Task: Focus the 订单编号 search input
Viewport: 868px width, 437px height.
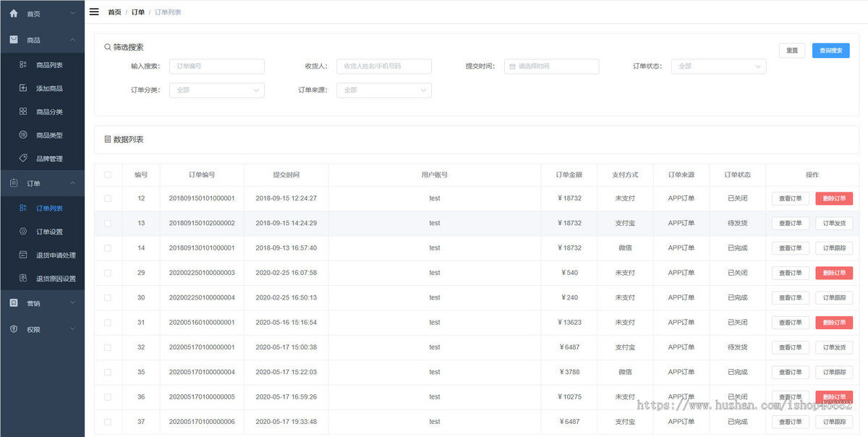Action: point(217,66)
